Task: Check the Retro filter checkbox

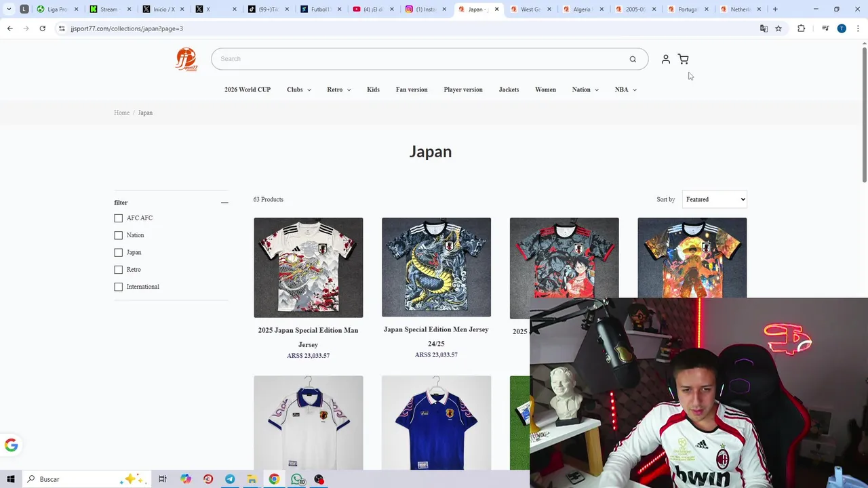Action: point(119,270)
